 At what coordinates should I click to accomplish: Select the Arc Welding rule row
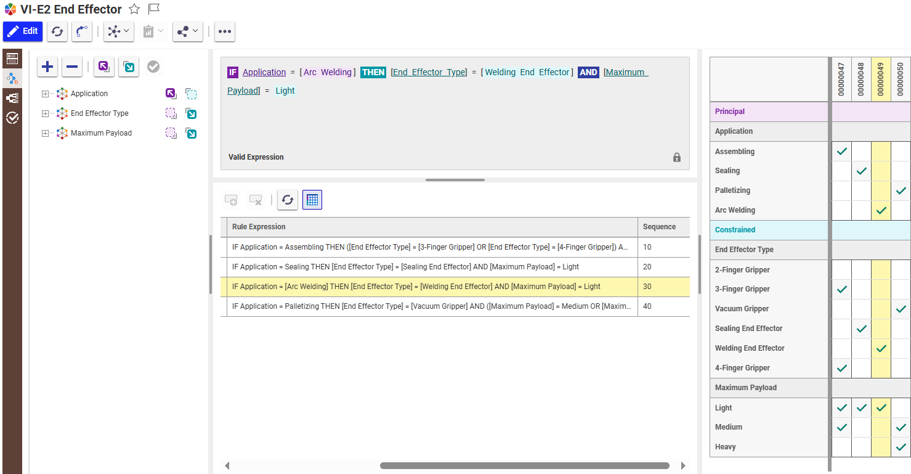tap(456, 286)
